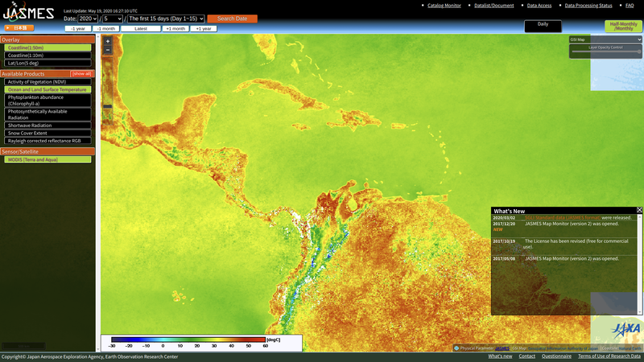
Task: Open the month dropdown showing 5
Action: (113, 19)
